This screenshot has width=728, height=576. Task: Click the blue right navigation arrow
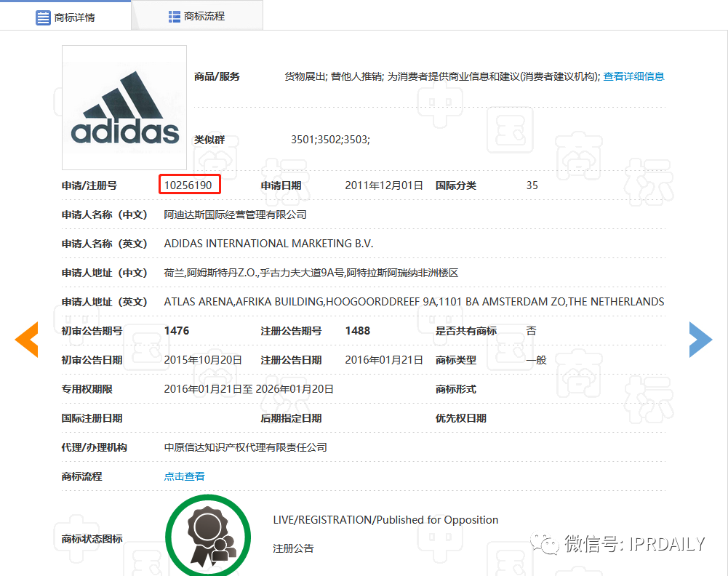coord(700,339)
